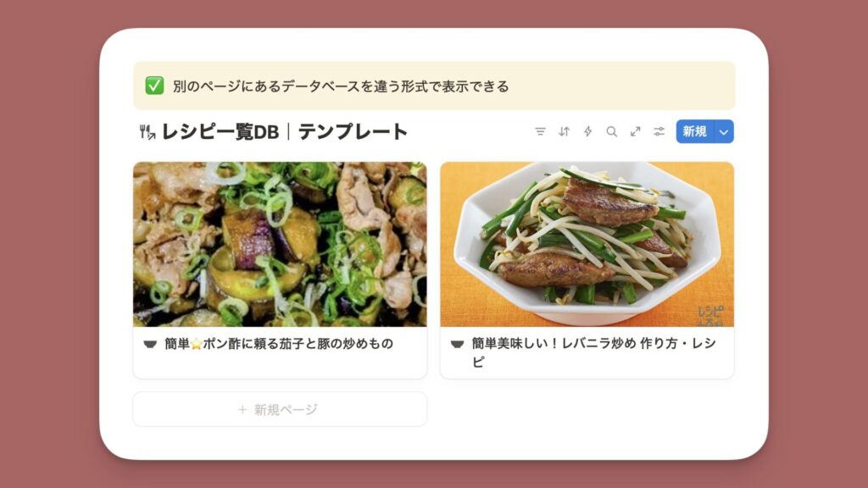Expand the dropdown arrow beside 新規
This screenshot has height=488, width=868.
pos(724,131)
